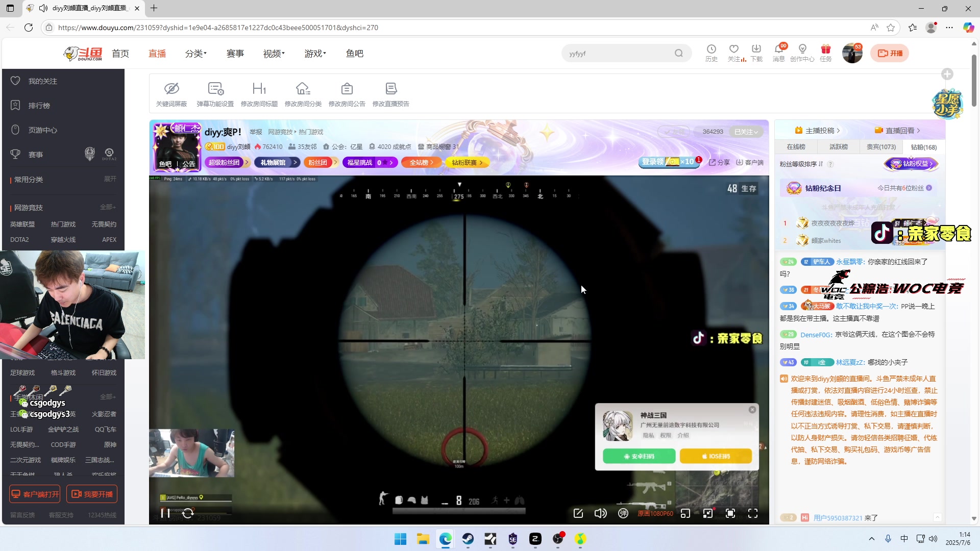Viewport: 980px width, 551px height.
Task: Open the 原画1080P60 quality selector
Action: 655,513
